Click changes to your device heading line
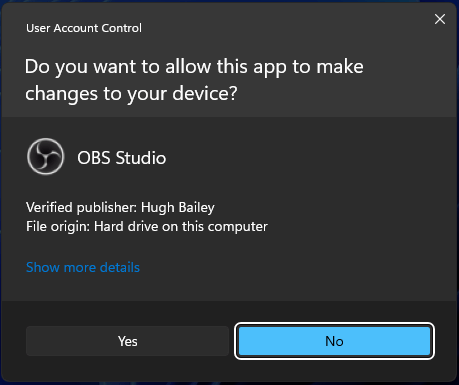 pyautogui.click(x=131, y=94)
